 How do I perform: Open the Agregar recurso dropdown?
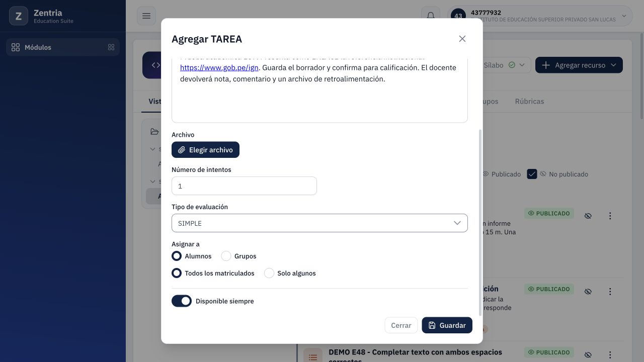coord(579,65)
